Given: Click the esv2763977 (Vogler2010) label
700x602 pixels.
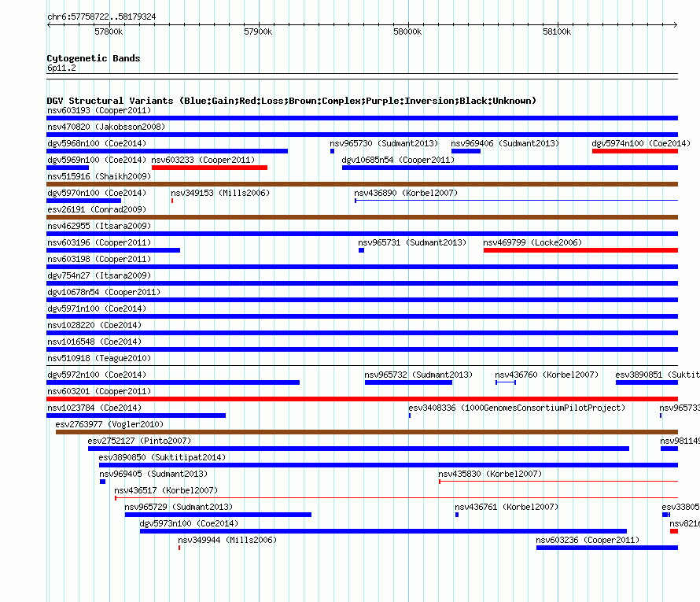Looking at the screenshot, I should pos(109,424).
